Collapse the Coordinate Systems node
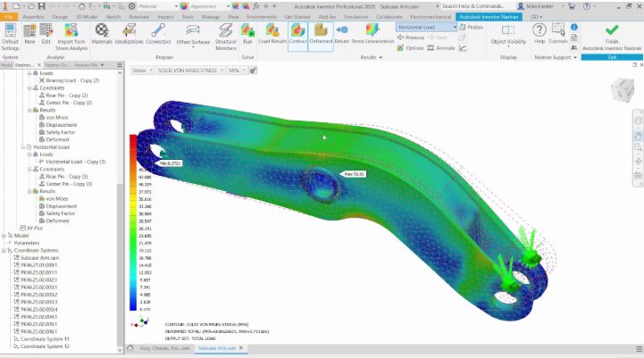 (x=4, y=251)
